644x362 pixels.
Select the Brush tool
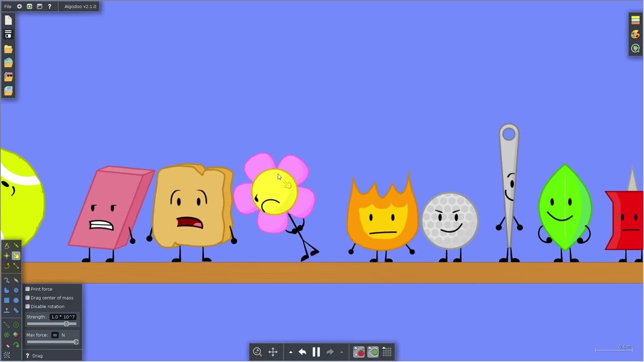pos(7,280)
